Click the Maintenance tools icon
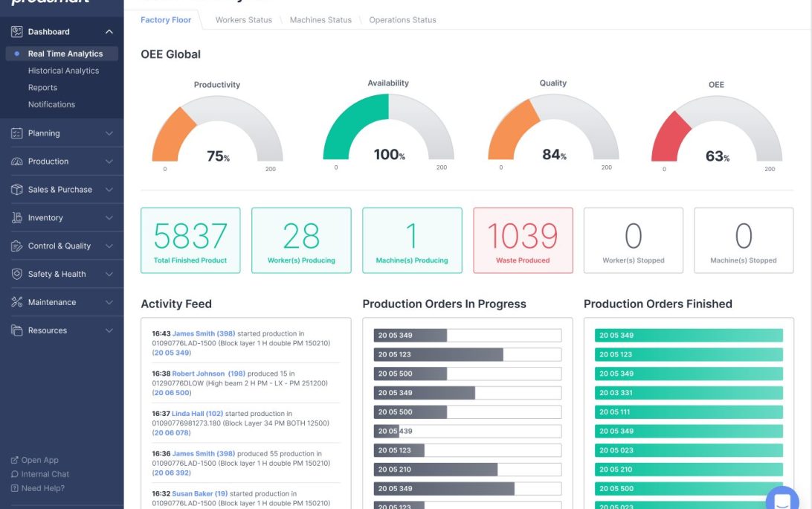 (x=16, y=302)
